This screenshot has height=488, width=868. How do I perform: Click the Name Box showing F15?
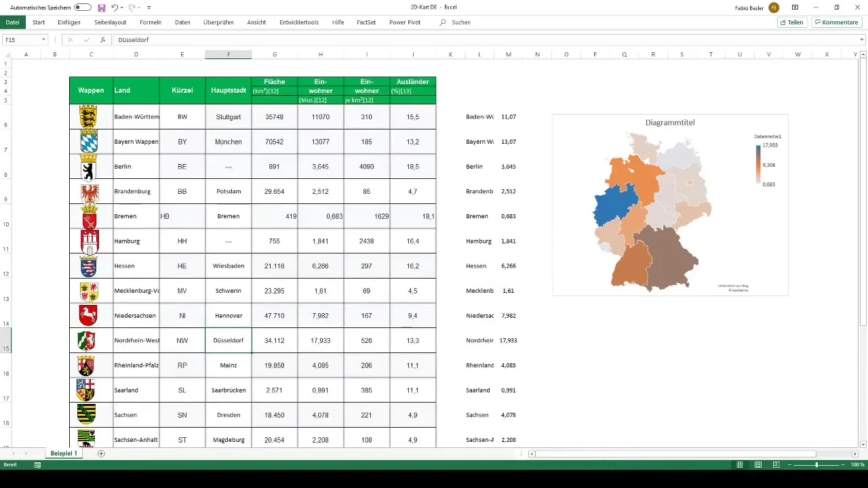[x=20, y=40]
